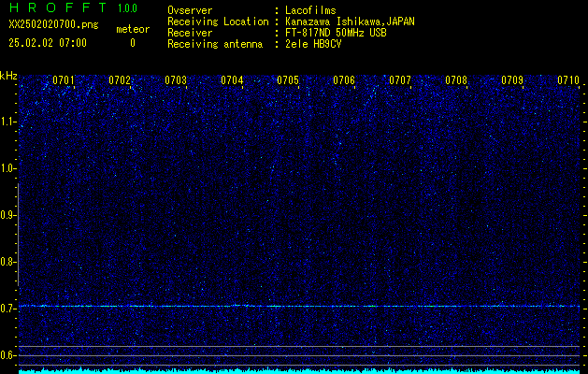The image size is (588, 374).
Task: Click the FT-817ND 50MHz USB receiver text
Action: (336, 33)
